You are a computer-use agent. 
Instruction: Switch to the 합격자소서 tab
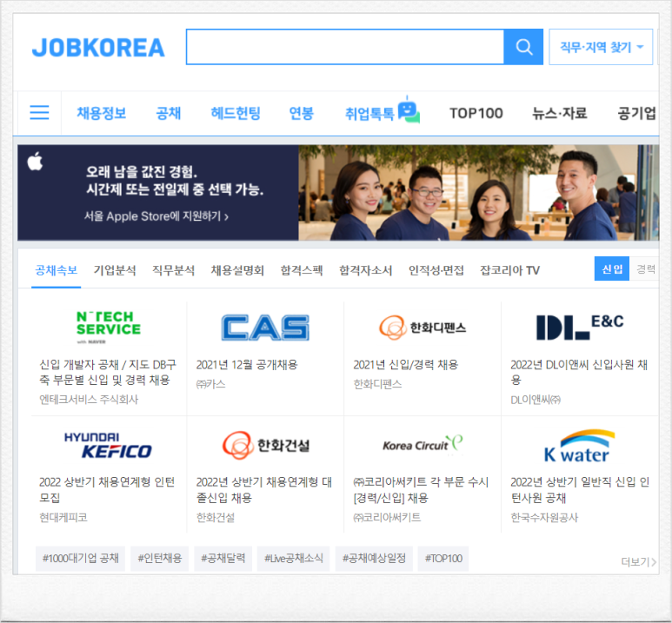click(366, 270)
